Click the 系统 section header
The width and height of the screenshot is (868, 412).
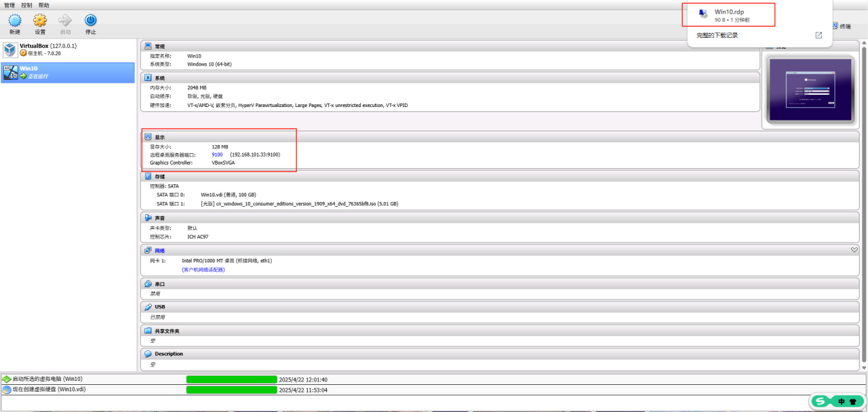click(450, 78)
